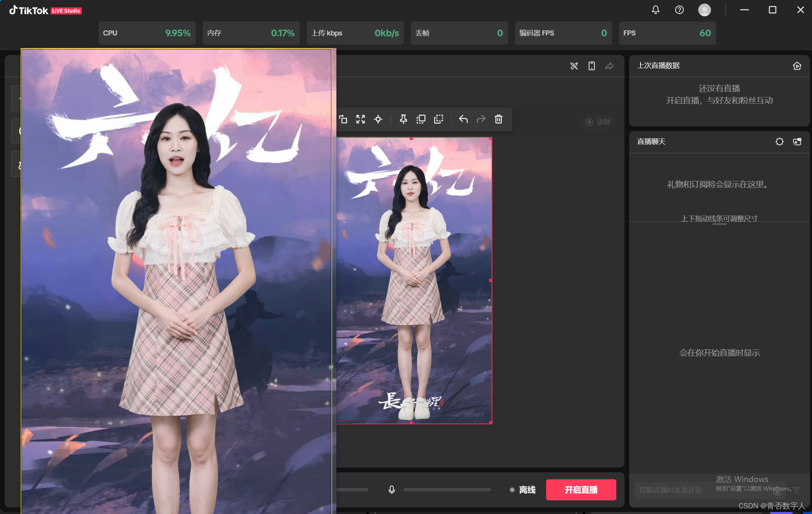Select the mobile preview icon
Viewport: 812px width, 514px height.
point(591,65)
